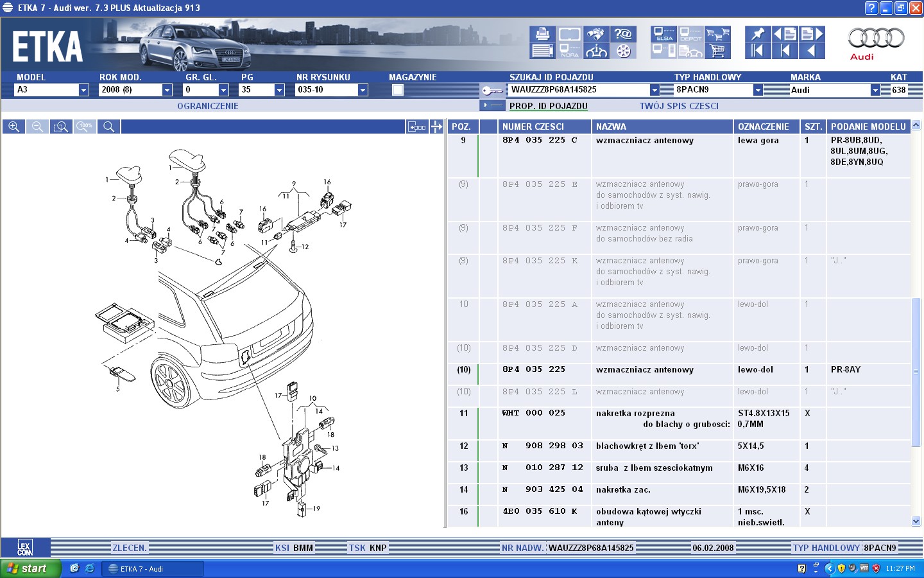Open the GR. GL. dropdown
Viewport: 924px width, 578px height.
(224, 90)
